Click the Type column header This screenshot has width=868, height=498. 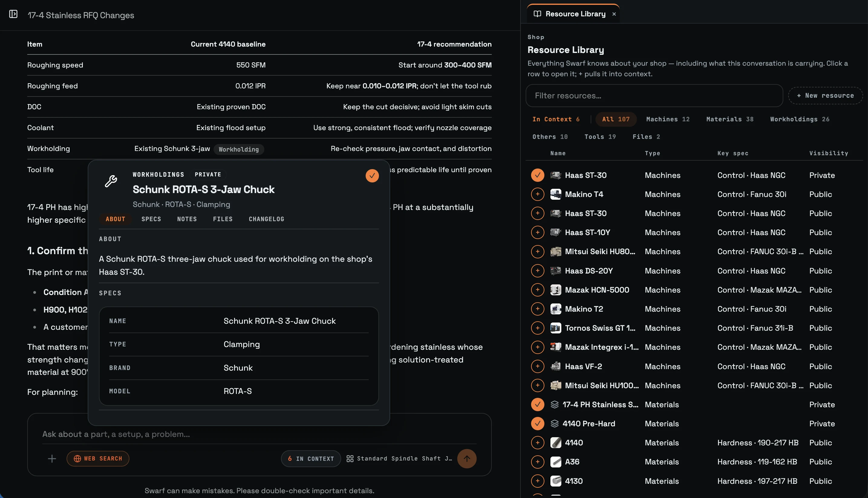(x=652, y=154)
